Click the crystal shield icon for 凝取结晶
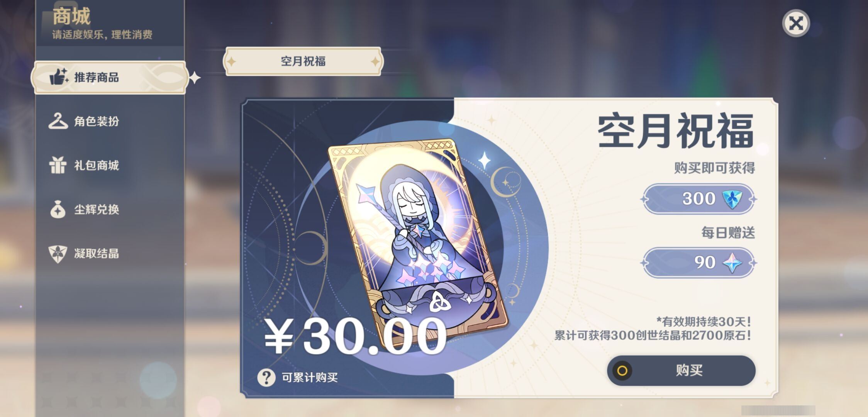868x417 pixels. [x=58, y=254]
